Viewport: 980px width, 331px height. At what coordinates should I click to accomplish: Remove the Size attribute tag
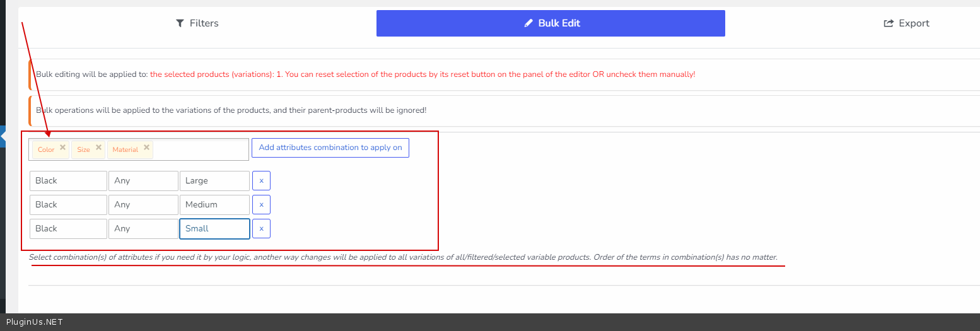[x=99, y=148]
